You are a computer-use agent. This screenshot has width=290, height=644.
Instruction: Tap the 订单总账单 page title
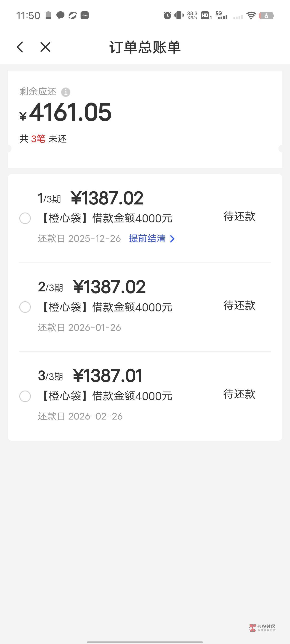click(x=145, y=47)
